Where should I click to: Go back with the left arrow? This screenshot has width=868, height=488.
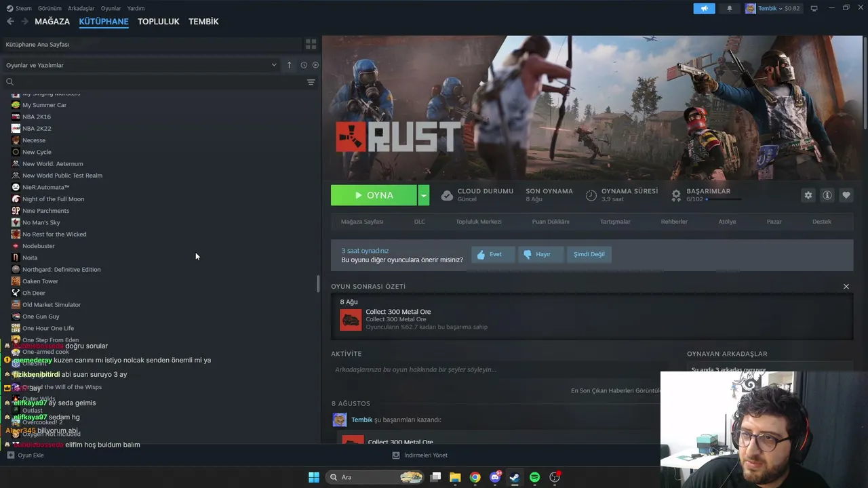coord(10,22)
